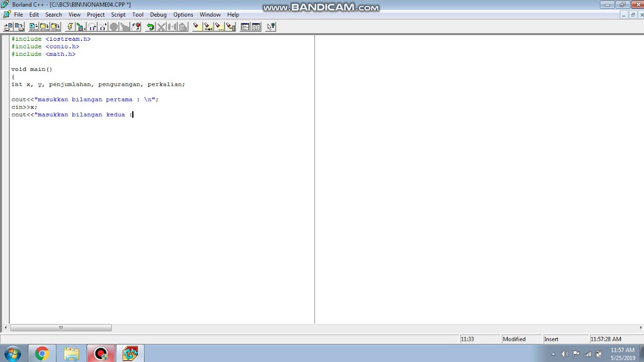The width and height of the screenshot is (644, 362).
Task: Click the first open-file toolbar icon
Action: click(x=9, y=27)
